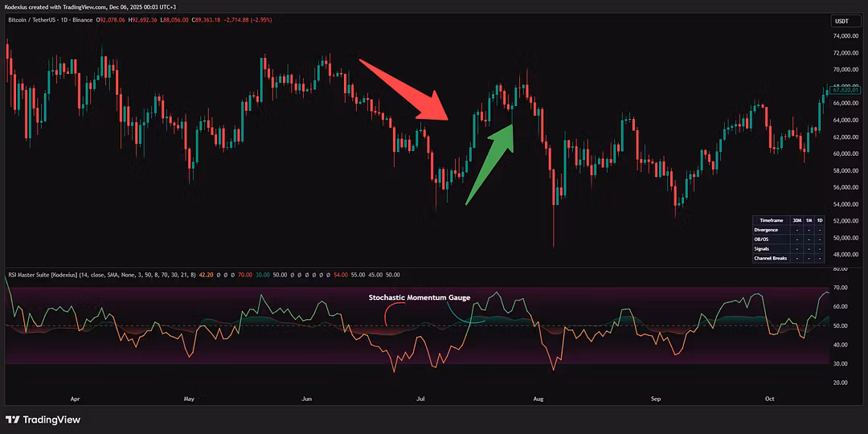Click the Signals row label
Screen dimensions: 868x434
pyautogui.click(x=762, y=249)
